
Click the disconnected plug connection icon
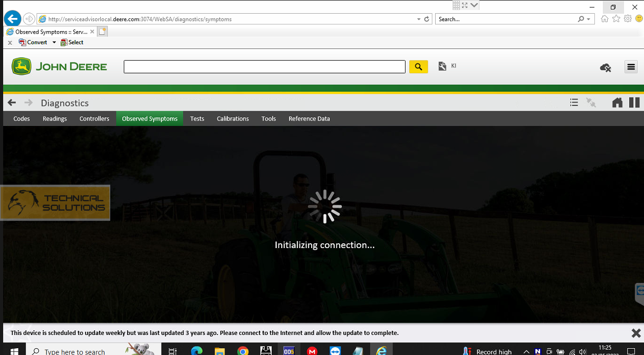(591, 103)
